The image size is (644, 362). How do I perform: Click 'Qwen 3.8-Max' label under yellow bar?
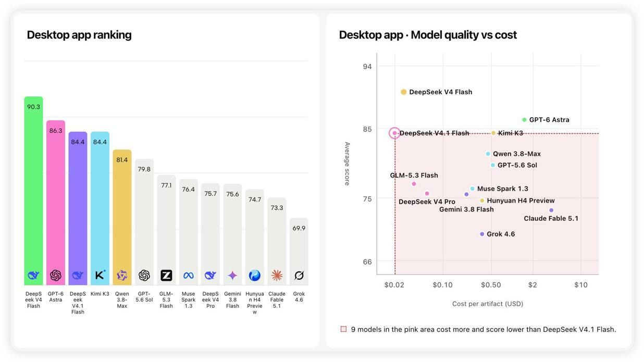(122, 300)
